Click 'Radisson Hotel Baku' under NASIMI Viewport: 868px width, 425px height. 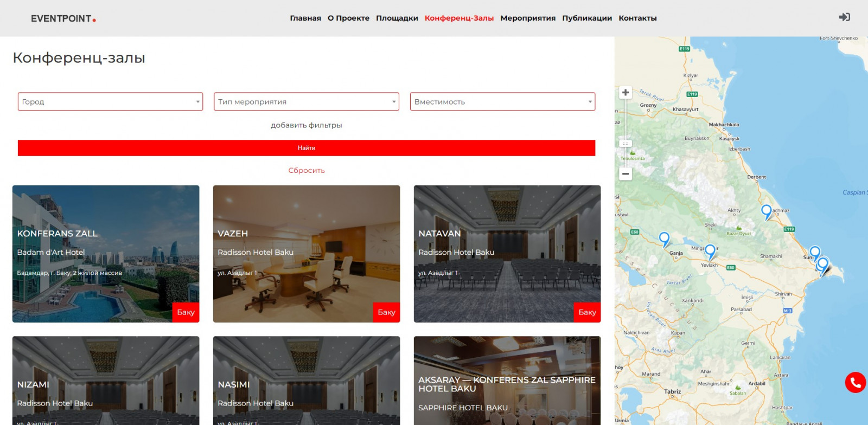pyautogui.click(x=256, y=403)
